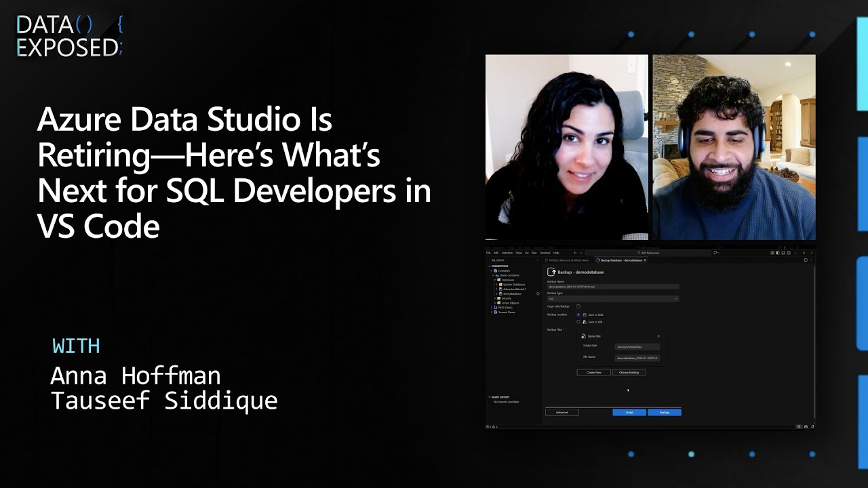Screen dimensions: 868x488
Task: Open the View menu
Action: pos(519,253)
